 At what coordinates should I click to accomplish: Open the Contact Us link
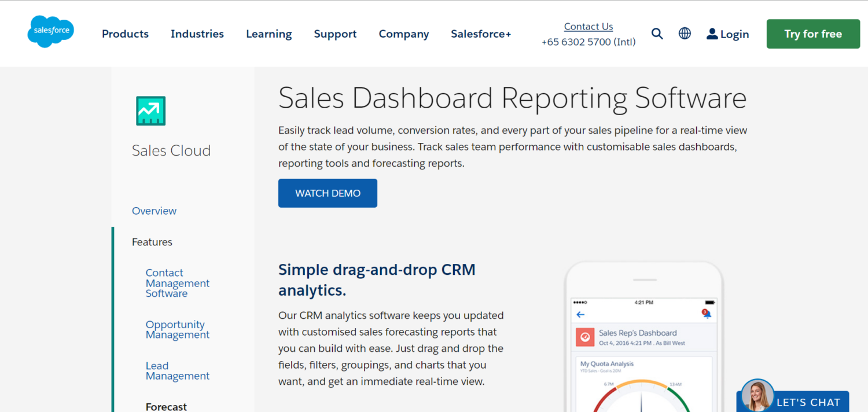(588, 26)
